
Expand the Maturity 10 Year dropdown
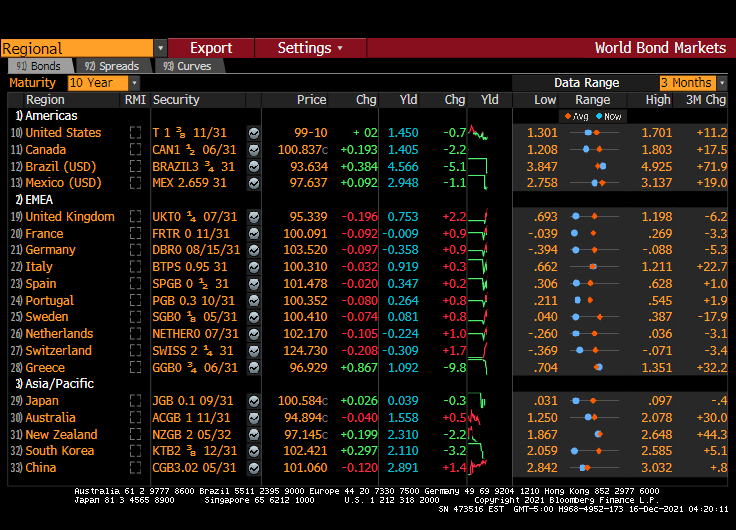pyautogui.click(x=134, y=83)
